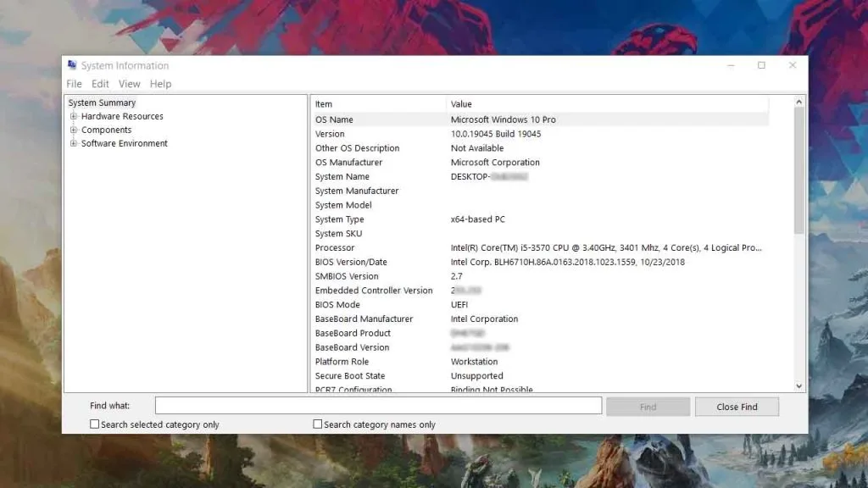Click the Find what input field

point(378,406)
